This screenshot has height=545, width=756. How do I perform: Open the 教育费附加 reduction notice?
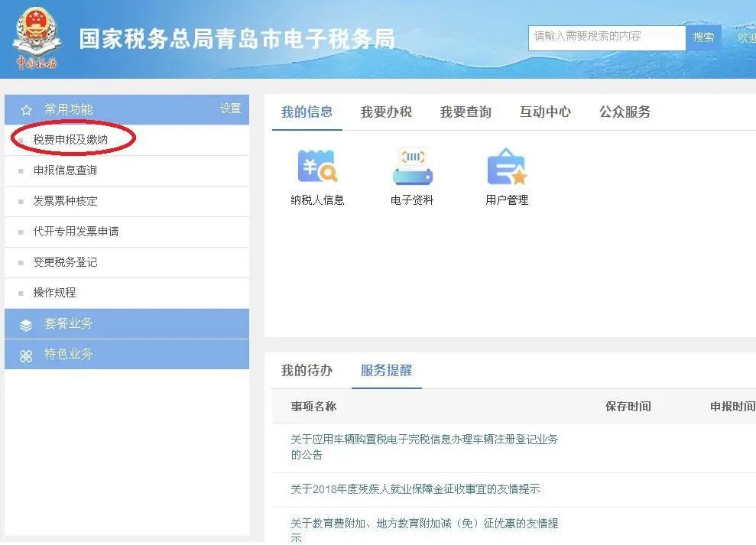click(424, 530)
